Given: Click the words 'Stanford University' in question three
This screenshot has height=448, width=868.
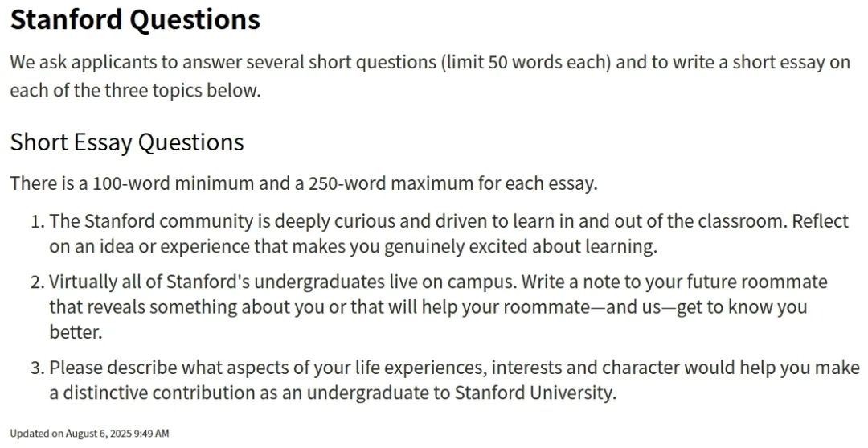Looking at the screenshot, I should pyautogui.click(x=534, y=393).
